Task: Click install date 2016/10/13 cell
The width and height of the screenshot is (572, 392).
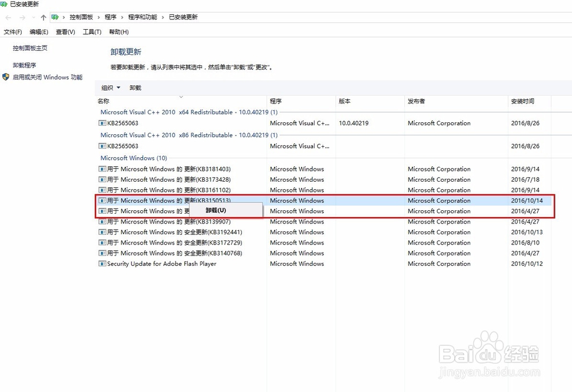Action: tap(527, 232)
